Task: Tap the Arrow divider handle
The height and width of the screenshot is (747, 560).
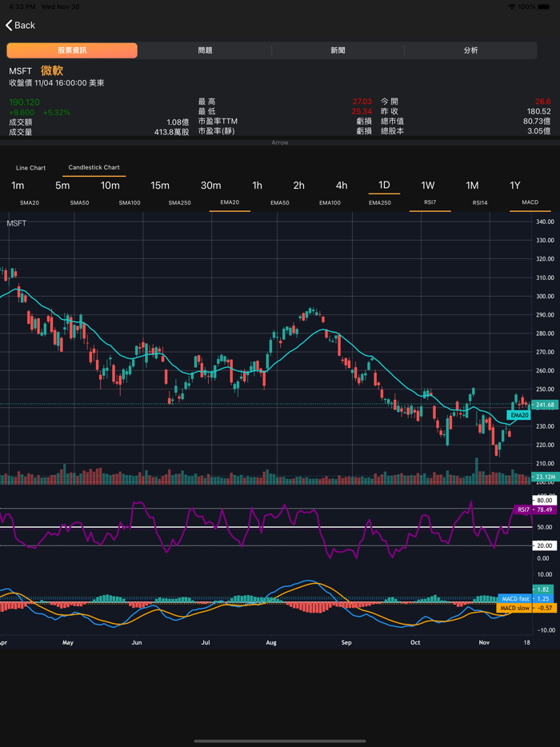Action: (280, 142)
